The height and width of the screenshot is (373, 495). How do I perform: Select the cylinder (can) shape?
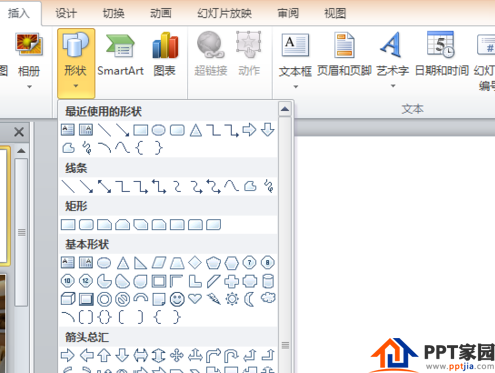coord(268,281)
